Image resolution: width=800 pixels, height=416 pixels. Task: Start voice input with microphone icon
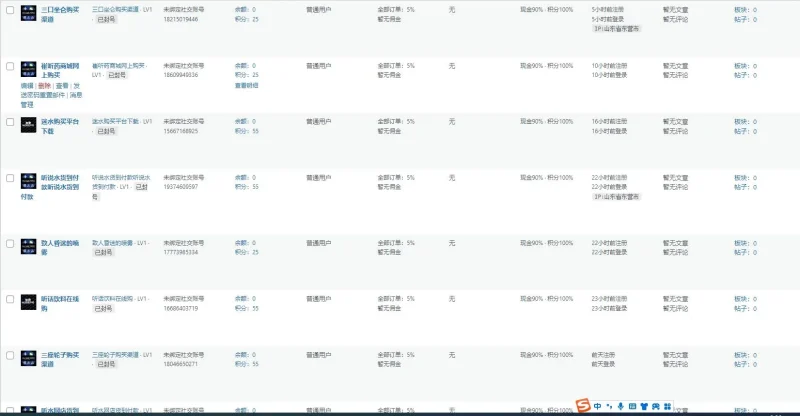620,406
